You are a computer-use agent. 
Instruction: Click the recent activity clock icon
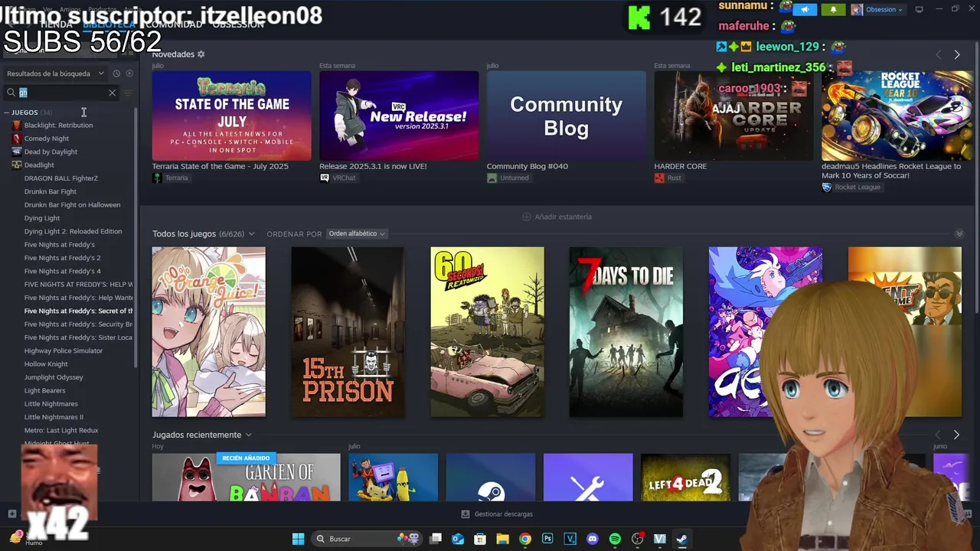pos(116,73)
